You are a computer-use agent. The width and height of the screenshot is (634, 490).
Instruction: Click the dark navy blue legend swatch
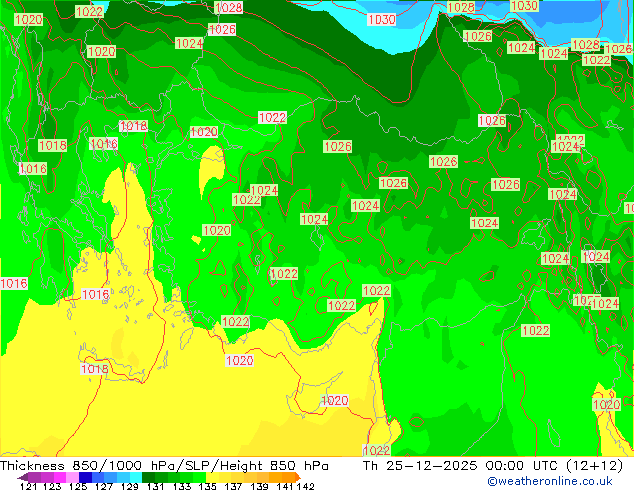click(85, 477)
